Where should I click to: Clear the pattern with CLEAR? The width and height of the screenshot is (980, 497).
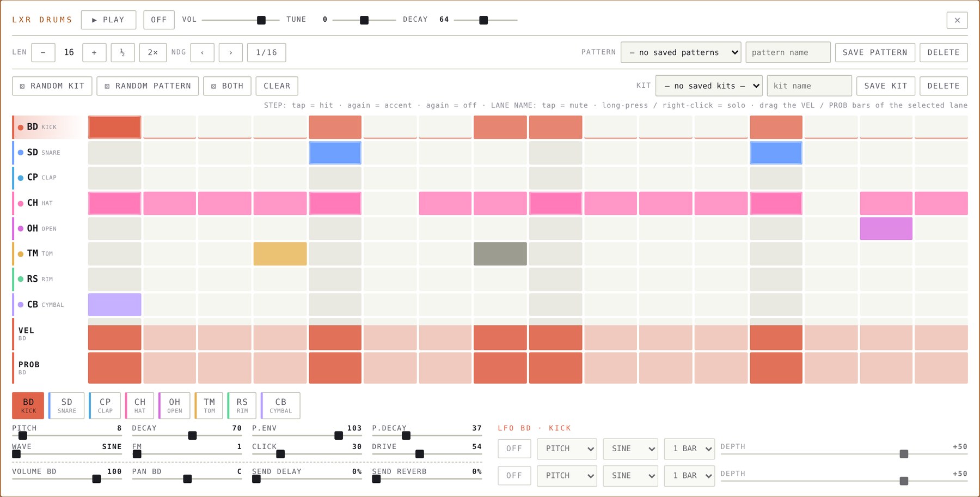click(x=277, y=86)
